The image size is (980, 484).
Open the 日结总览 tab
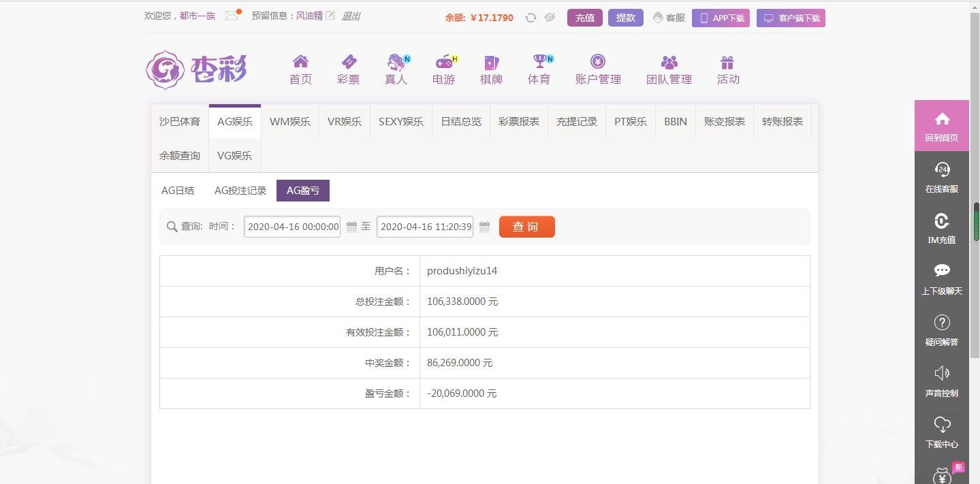461,121
